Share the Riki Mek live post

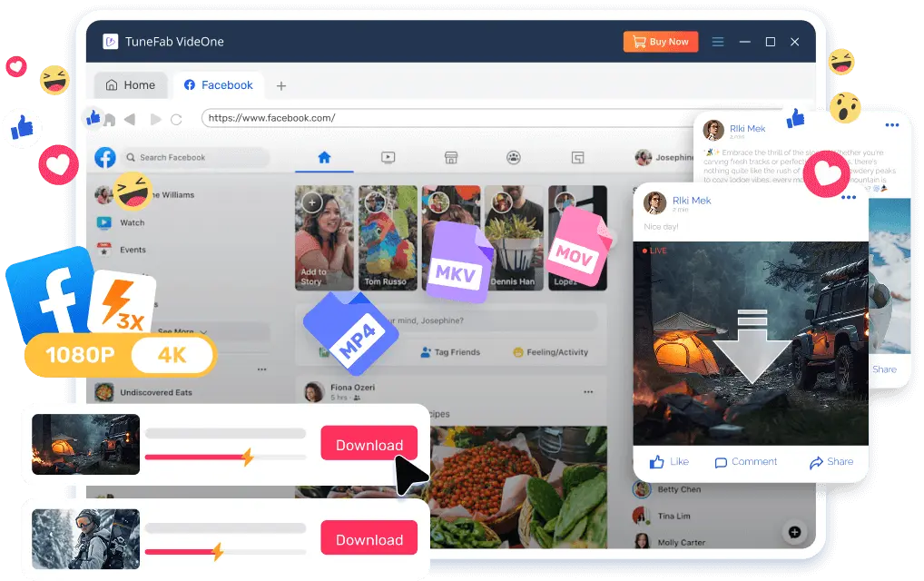[x=831, y=462]
